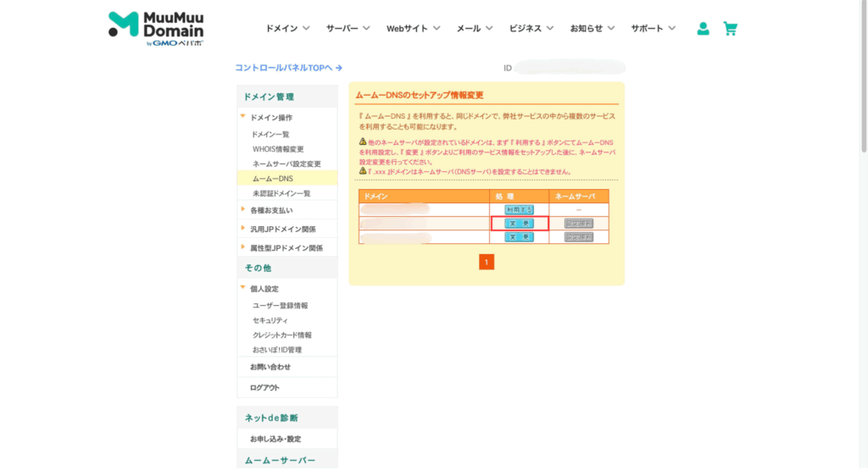Viewport: 868px width, 471px height.
Task: Open the メール navigation menu
Action: tap(475, 29)
